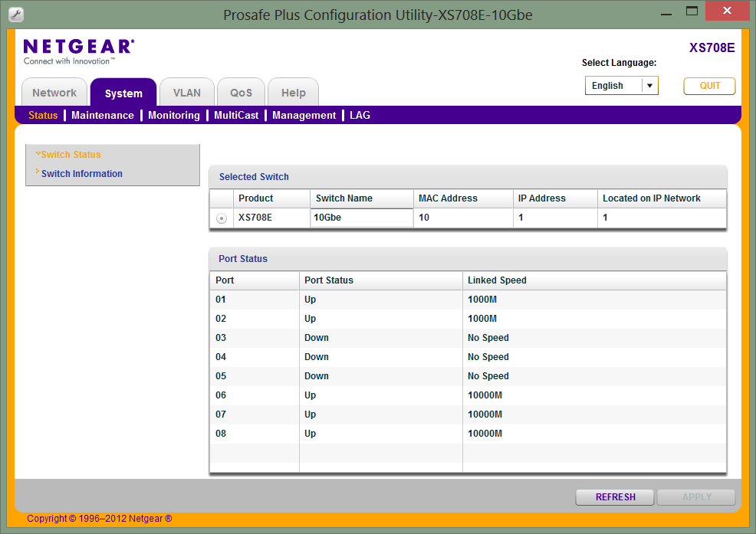Viewport: 756px width, 534px height.
Task: Open the Help tab
Action: (294, 93)
